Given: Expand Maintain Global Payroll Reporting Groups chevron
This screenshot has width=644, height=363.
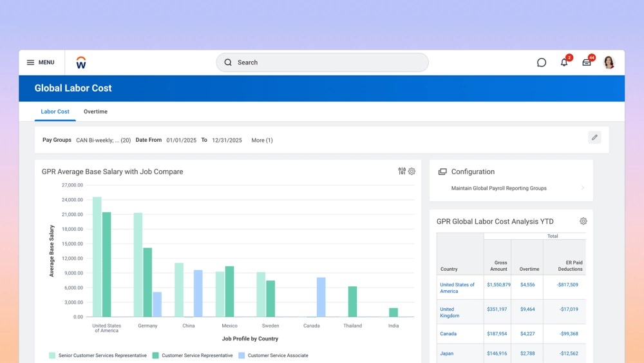Looking at the screenshot, I should [x=583, y=188].
